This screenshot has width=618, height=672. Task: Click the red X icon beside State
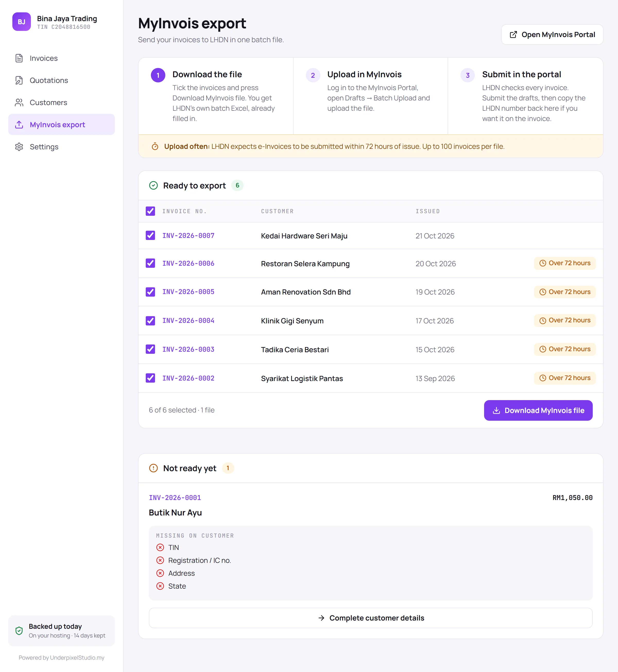[160, 586]
